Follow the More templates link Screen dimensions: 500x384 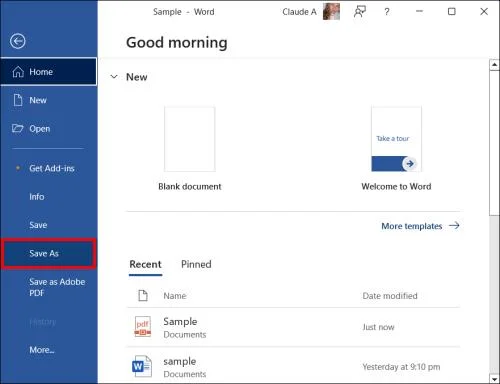tap(420, 226)
